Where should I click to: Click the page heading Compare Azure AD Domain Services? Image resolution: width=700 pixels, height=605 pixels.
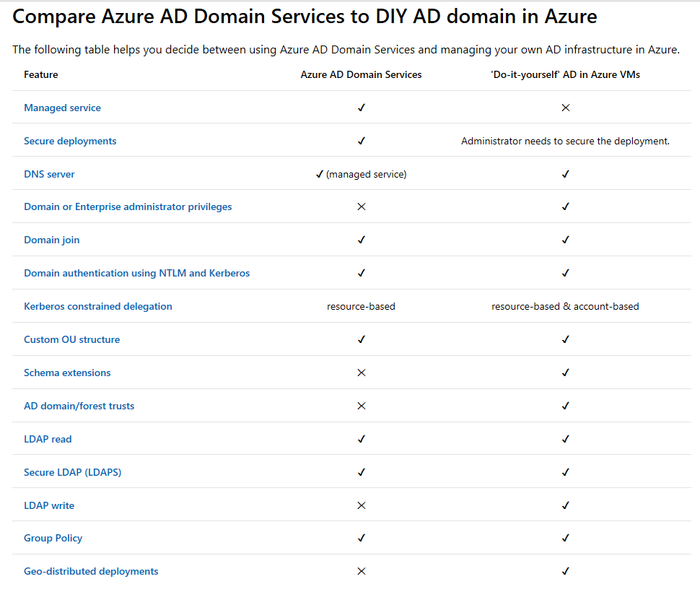click(x=305, y=17)
